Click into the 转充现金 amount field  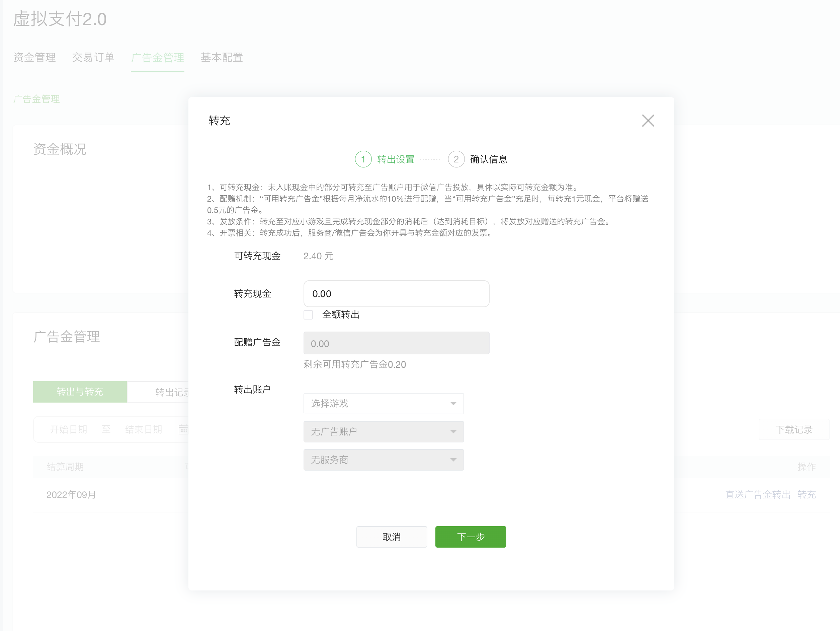(396, 293)
